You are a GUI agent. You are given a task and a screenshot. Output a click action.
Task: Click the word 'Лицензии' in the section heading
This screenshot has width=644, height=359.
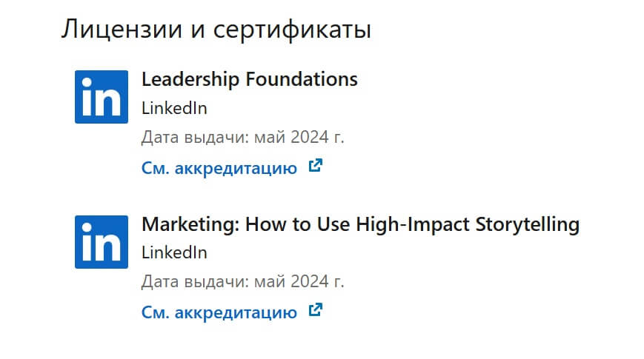coord(122,30)
